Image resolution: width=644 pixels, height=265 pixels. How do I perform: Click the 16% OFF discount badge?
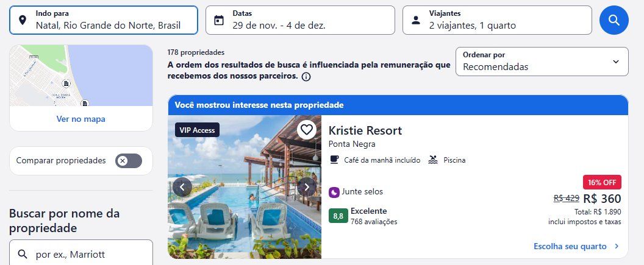click(x=602, y=182)
